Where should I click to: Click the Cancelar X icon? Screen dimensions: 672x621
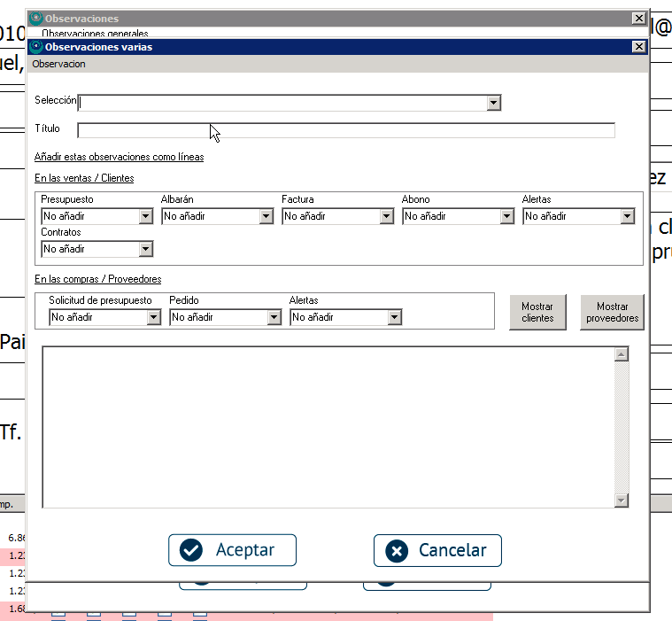(398, 550)
